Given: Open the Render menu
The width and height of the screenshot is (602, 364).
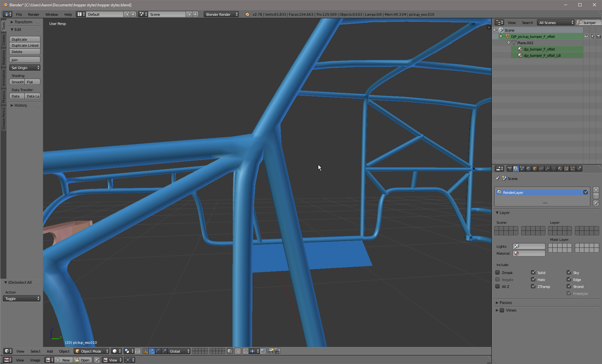Looking at the screenshot, I should click(x=33, y=15).
